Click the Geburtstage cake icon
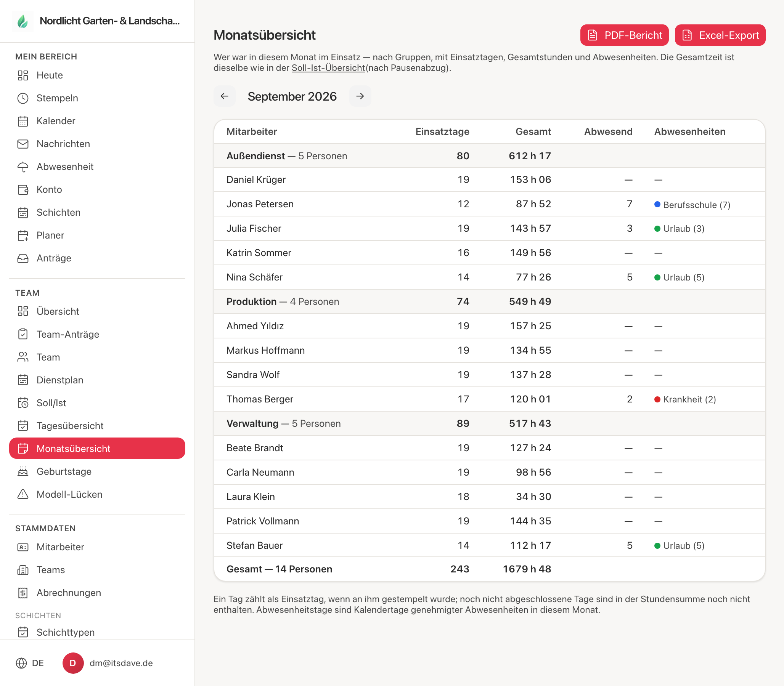This screenshot has width=784, height=686. point(23,471)
